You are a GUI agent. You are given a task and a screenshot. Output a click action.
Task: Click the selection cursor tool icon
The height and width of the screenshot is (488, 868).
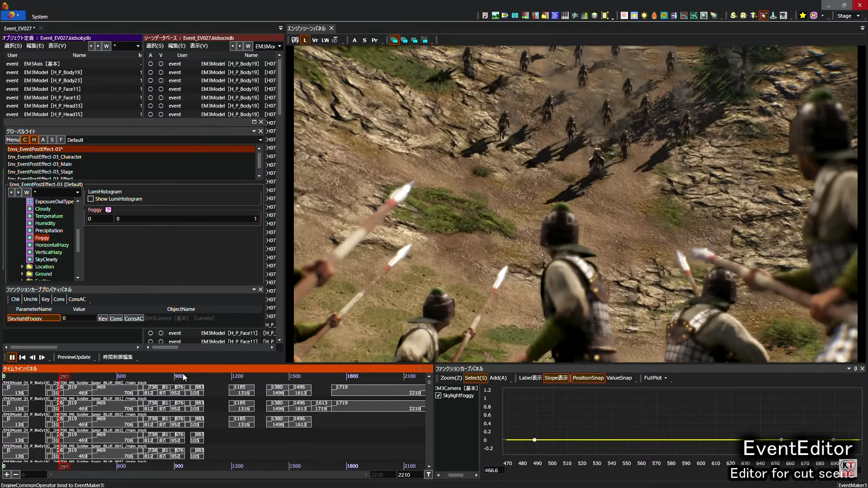[x=763, y=16]
